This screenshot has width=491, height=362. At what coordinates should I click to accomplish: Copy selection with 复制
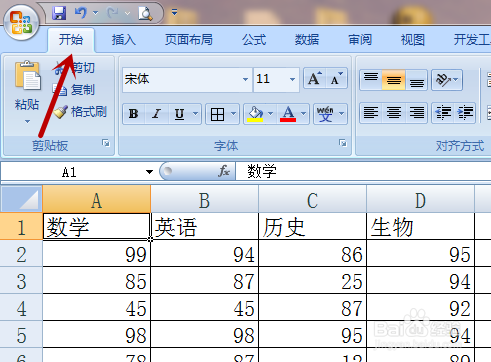pos(74,90)
